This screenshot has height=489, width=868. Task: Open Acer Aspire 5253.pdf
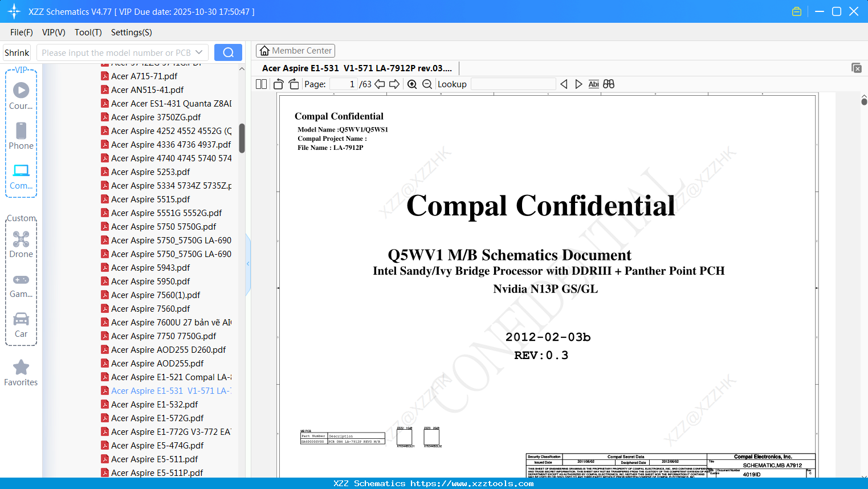[150, 172]
